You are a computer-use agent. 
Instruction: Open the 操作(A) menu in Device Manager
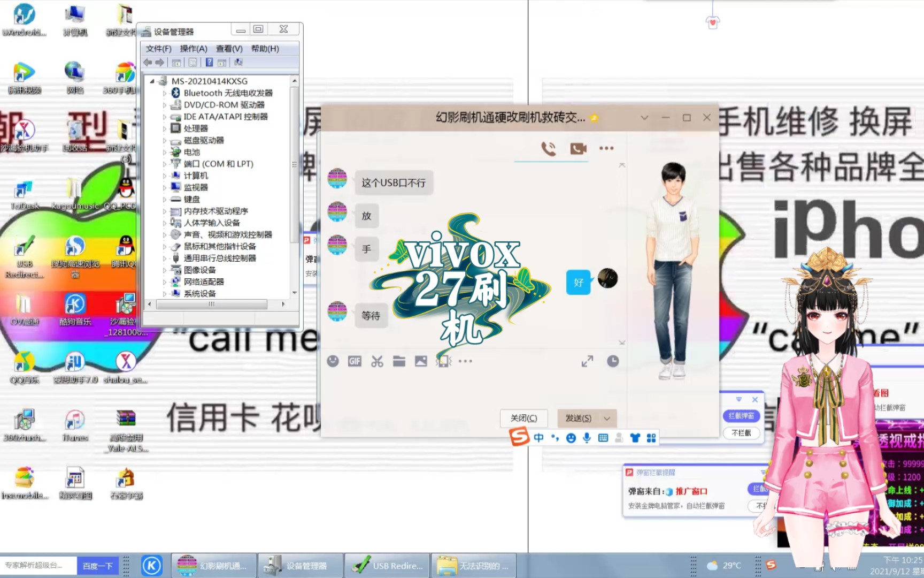click(x=194, y=49)
